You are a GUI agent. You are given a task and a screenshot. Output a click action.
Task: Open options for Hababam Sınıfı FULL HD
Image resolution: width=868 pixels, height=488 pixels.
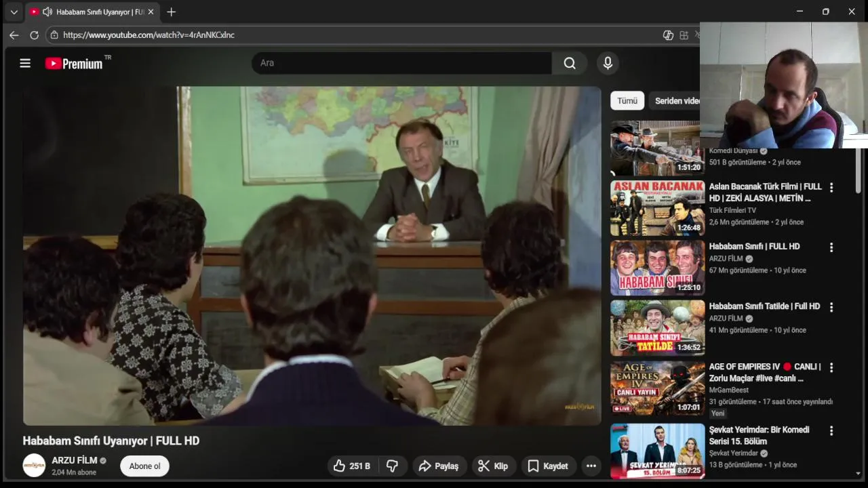pos(831,247)
